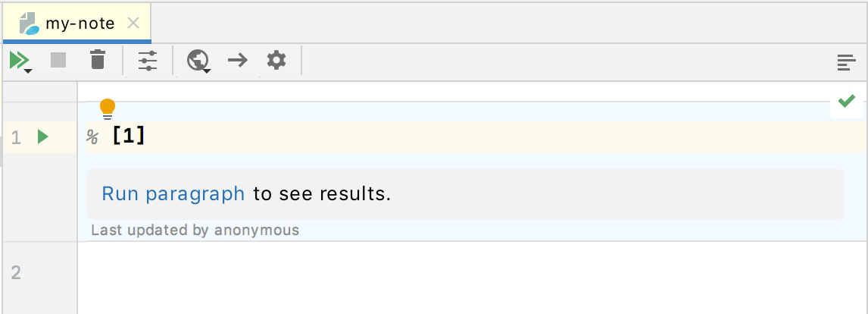Run all paragraphs with the double-arrow icon
The width and height of the screenshot is (868, 314).
tap(19, 60)
